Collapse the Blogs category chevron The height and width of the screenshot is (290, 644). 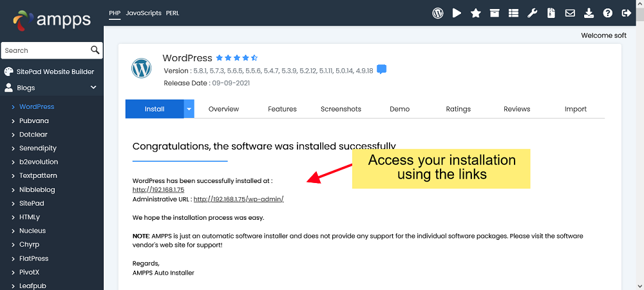[x=93, y=88]
